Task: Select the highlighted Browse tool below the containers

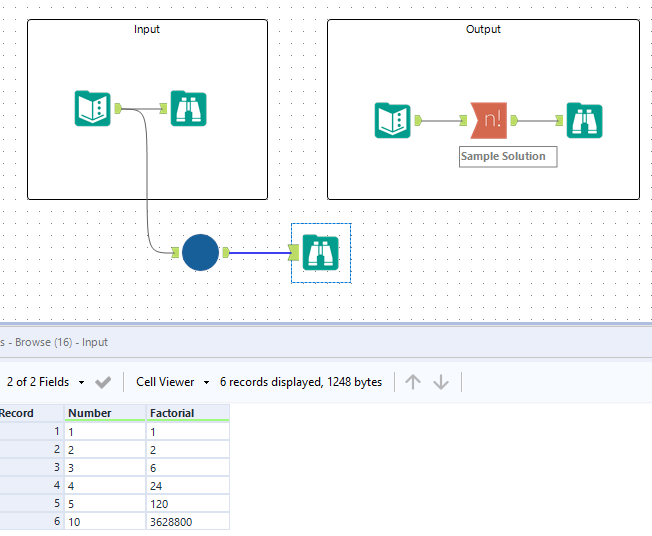Action: [x=320, y=252]
